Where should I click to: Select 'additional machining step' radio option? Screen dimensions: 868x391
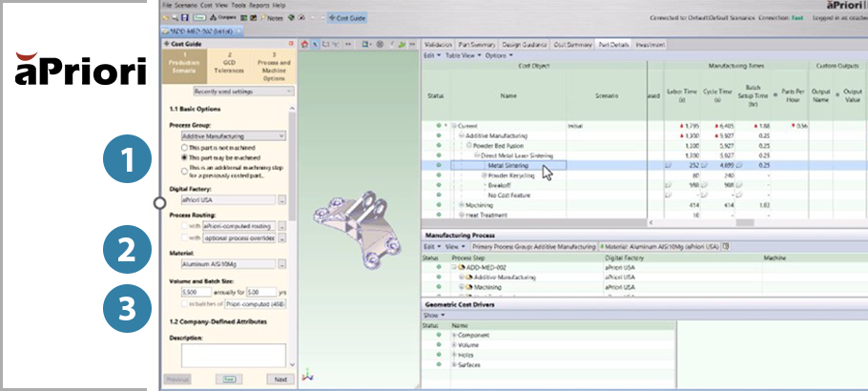pos(184,171)
